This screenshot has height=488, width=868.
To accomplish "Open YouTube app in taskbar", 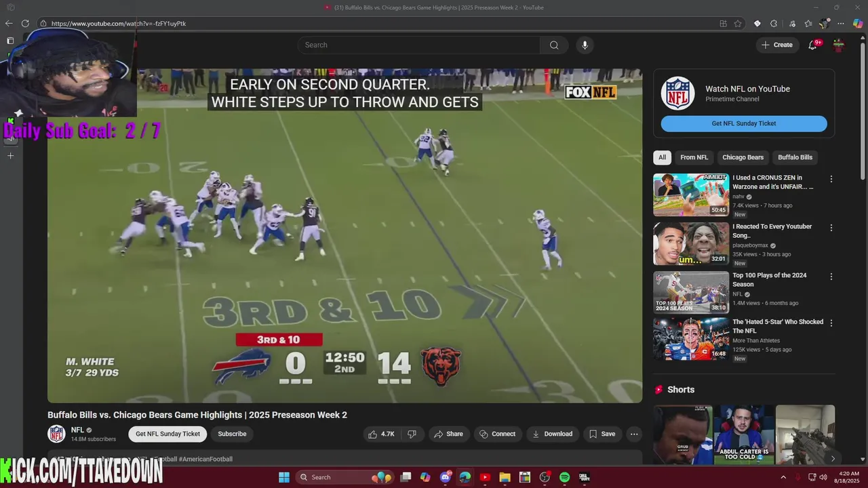I will coord(485,477).
